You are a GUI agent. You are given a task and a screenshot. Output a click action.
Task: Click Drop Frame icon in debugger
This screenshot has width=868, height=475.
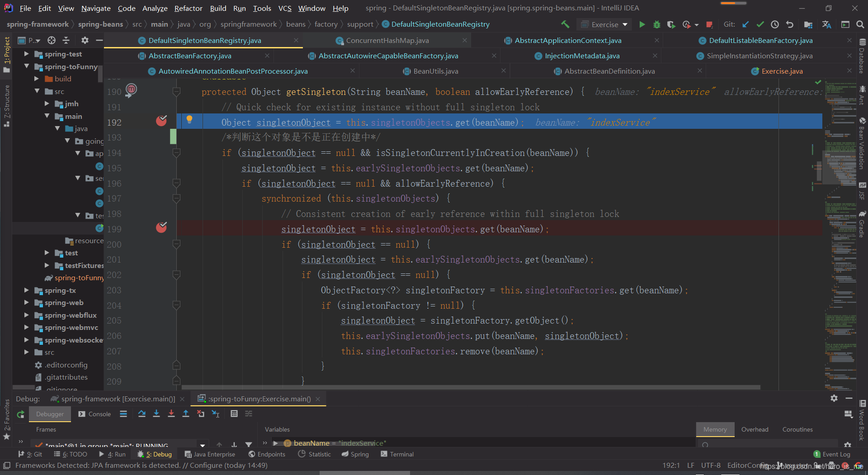201,414
